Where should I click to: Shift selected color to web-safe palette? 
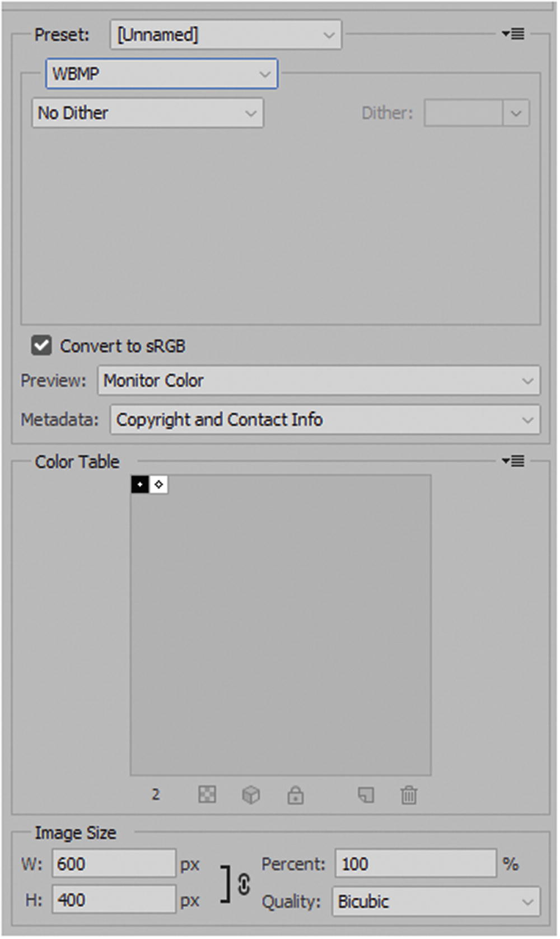(x=251, y=794)
